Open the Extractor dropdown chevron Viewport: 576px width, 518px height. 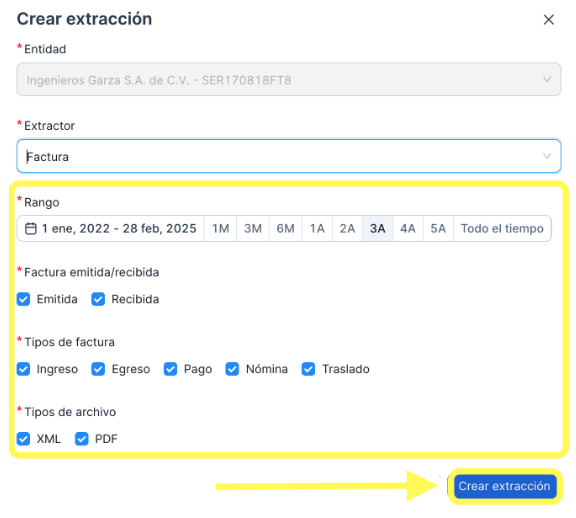tap(547, 156)
